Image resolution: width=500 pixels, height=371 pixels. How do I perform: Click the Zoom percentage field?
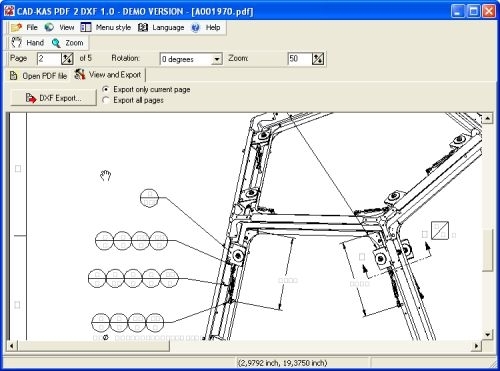click(300, 59)
